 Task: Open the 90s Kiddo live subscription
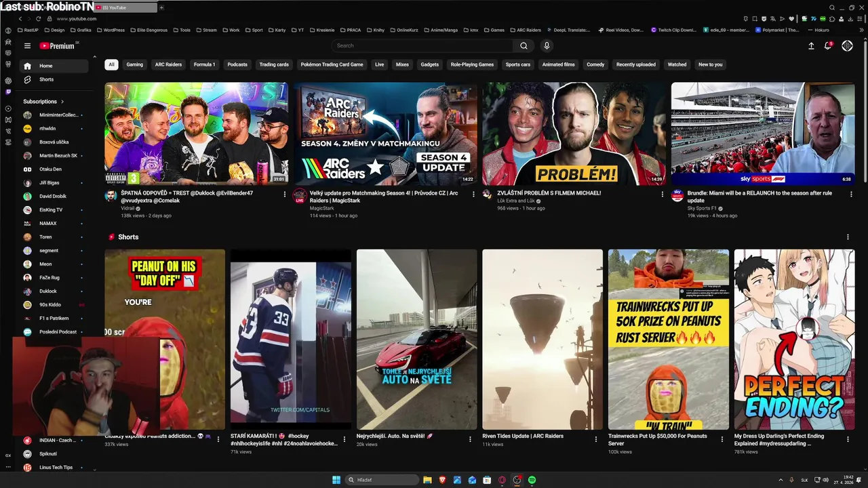click(x=54, y=305)
